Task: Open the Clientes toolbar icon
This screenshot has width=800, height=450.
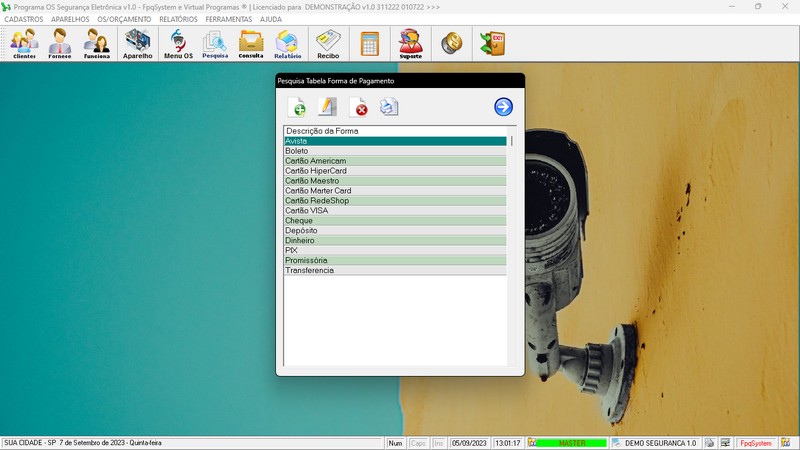Action: coord(24,44)
